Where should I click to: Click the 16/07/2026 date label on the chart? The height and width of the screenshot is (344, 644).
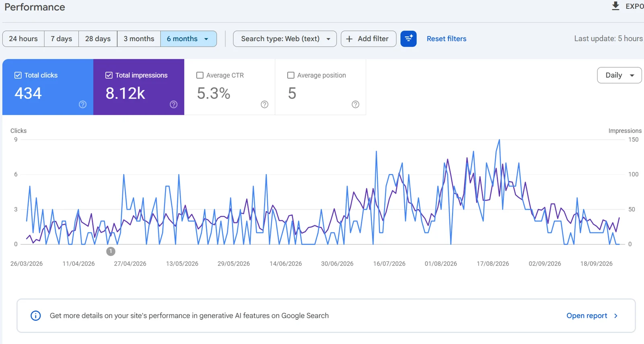pyautogui.click(x=389, y=264)
